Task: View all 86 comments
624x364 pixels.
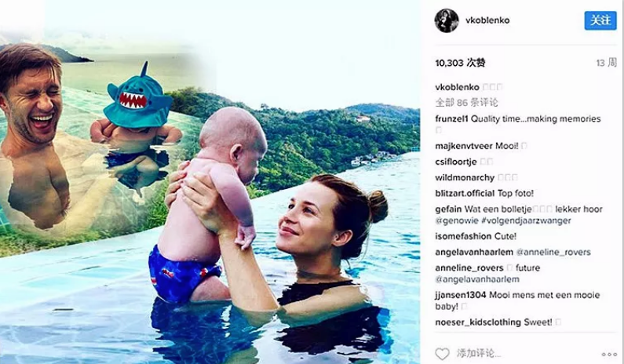Action: point(466,103)
